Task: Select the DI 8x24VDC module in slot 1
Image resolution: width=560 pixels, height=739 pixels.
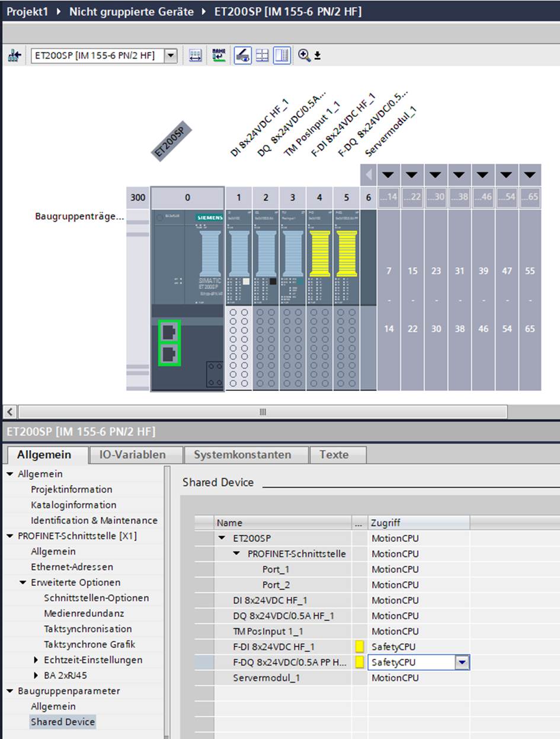Action: pos(239,299)
